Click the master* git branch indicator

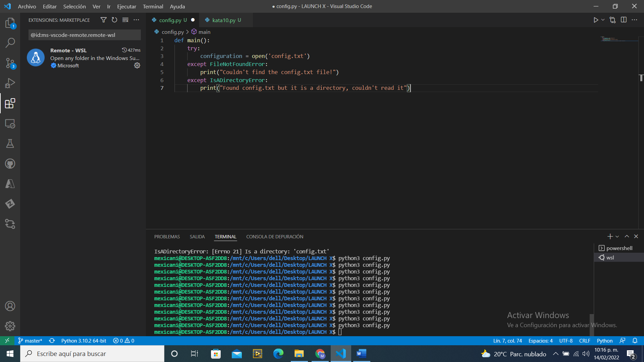(x=30, y=341)
